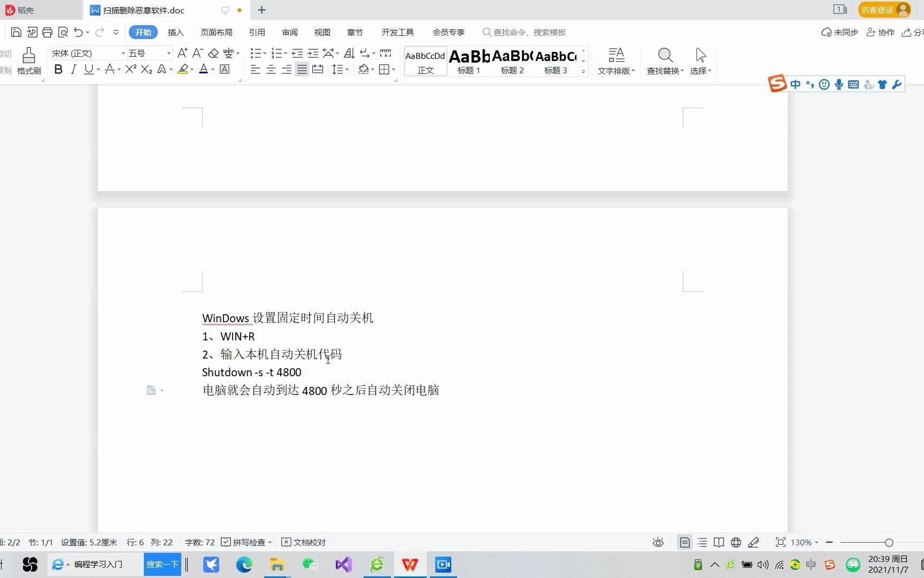The image size is (924, 578).
Task: Align text left
Action: pyautogui.click(x=256, y=69)
